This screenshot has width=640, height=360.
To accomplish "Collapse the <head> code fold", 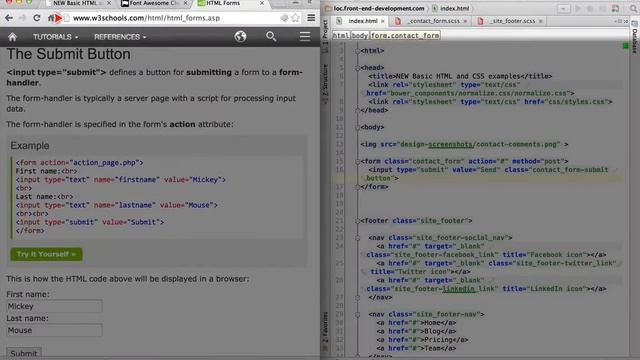I will pyautogui.click(x=357, y=68).
